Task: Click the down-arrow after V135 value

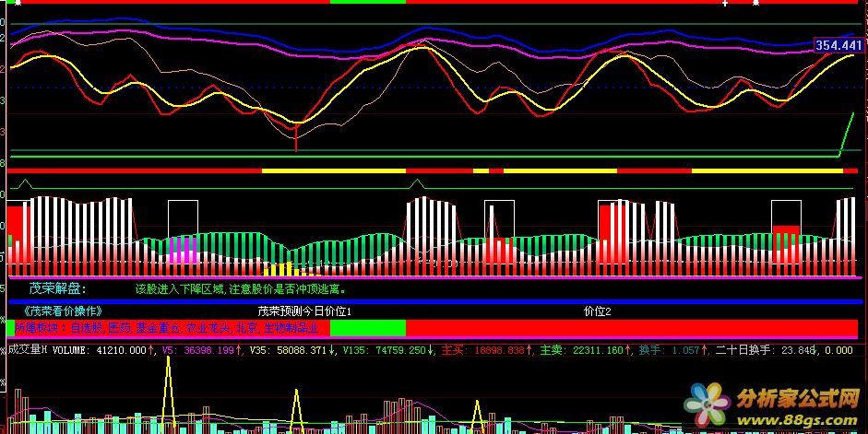Action: [433, 350]
